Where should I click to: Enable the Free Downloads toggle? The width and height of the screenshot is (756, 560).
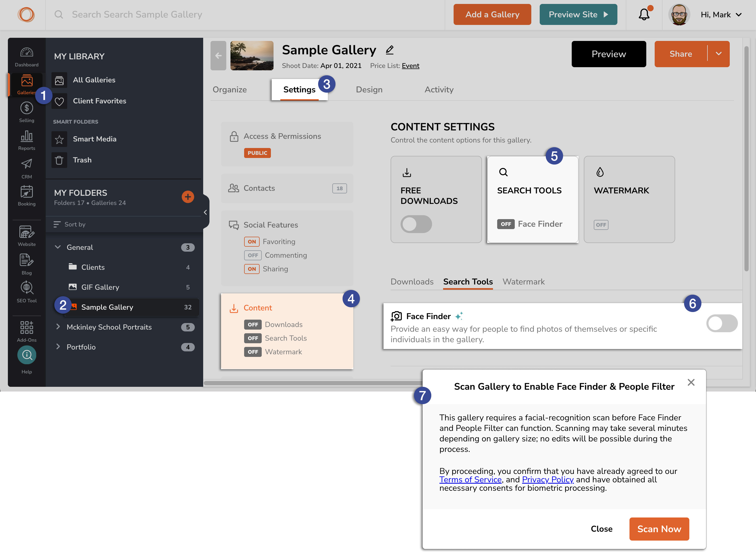pos(416,224)
